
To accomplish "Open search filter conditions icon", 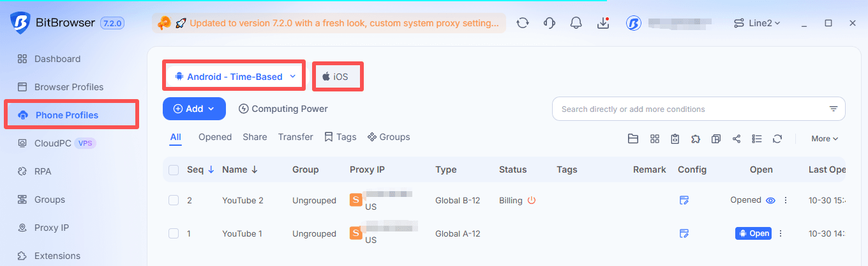I will click(833, 109).
